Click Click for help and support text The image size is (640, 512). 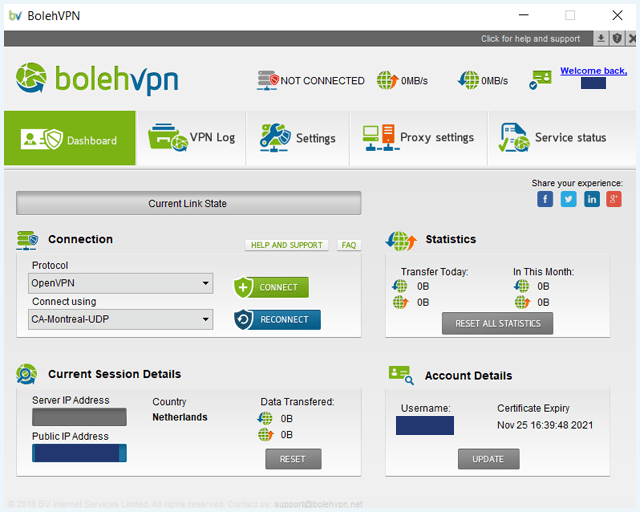(530, 39)
